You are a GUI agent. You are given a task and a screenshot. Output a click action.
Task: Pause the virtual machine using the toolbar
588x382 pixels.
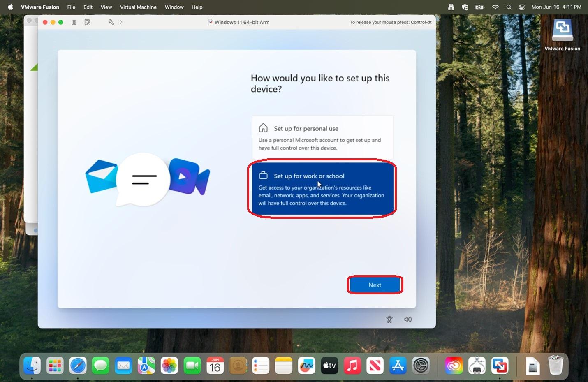(x=74, y=22)
